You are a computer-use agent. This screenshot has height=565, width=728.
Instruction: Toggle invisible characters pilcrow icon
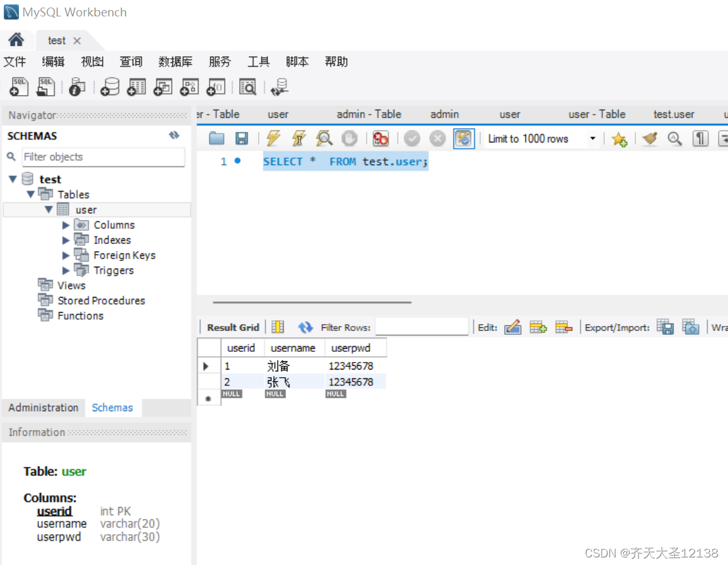[x=700, y=138]
